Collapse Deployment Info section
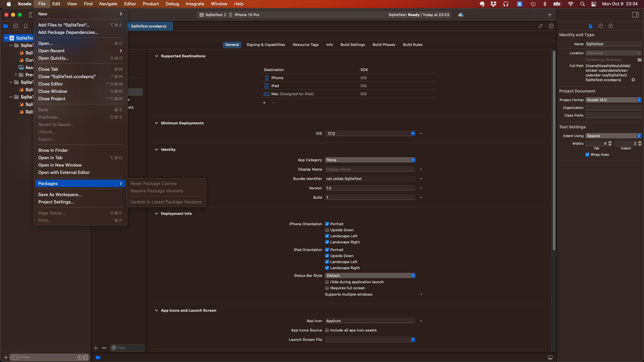The image size is (644, 362). coord(156,214)
